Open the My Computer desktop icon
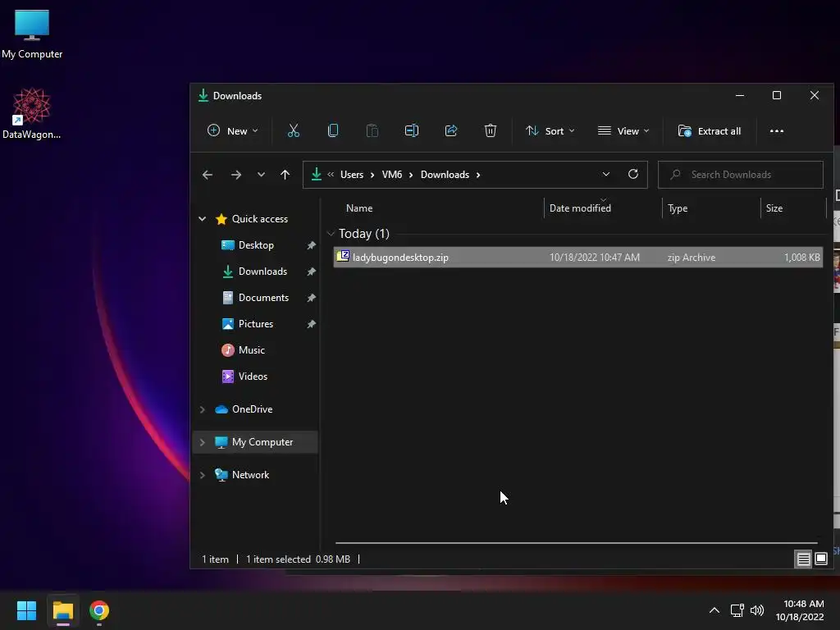Viewport: 840px width, 630px height. (32, 34)
